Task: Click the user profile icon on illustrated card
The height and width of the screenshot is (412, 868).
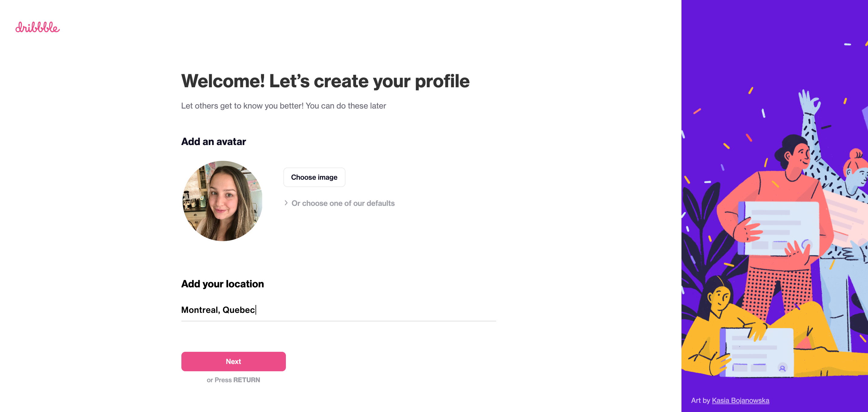Action: (782, 368)
